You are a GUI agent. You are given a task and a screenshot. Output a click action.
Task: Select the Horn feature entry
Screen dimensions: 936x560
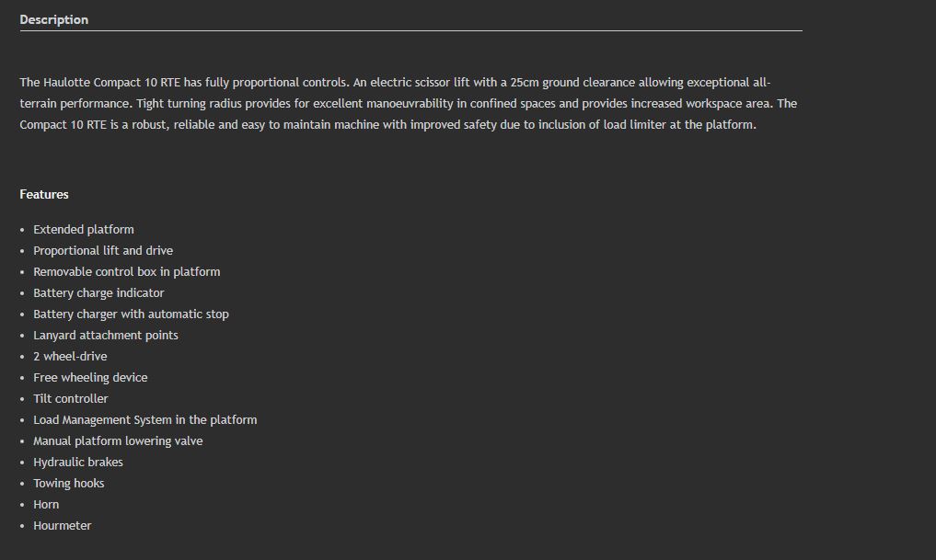point(46,505)
